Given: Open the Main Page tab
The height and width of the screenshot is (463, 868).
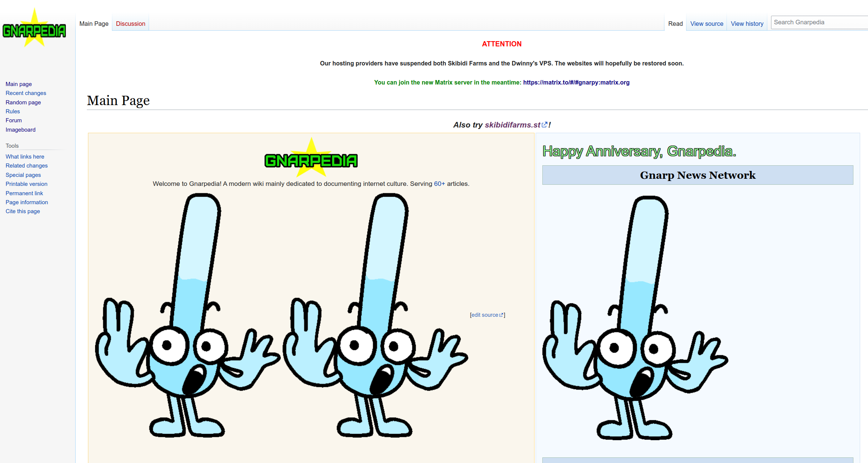Looking at the screenshot, I should pos(94,24).
